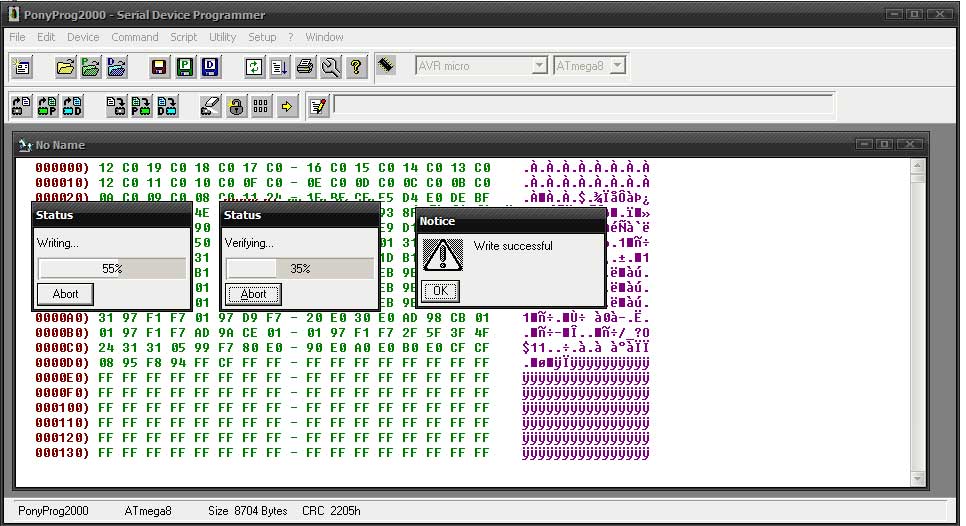Click the warning icon in Notice dialog
This screenshot has height=526, width=966.
click(x=442, y=254)
